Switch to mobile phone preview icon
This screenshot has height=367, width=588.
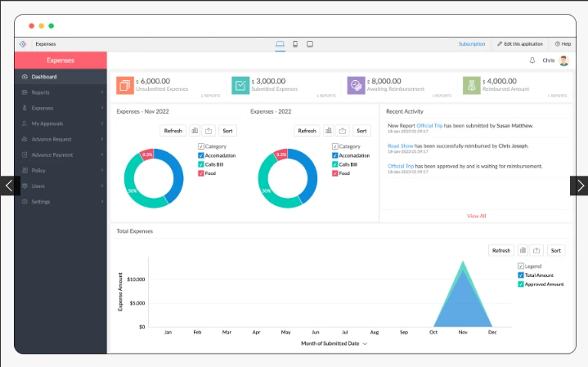(295, 44)
